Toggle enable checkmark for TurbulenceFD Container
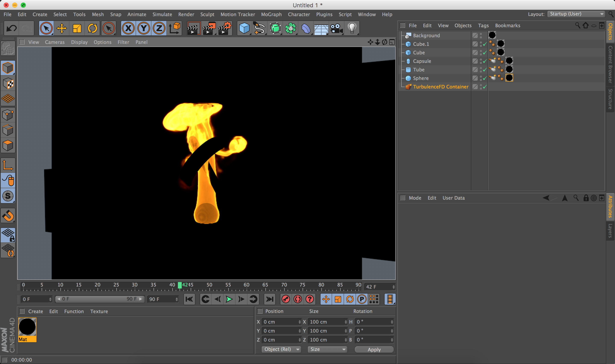 (485, 87)
